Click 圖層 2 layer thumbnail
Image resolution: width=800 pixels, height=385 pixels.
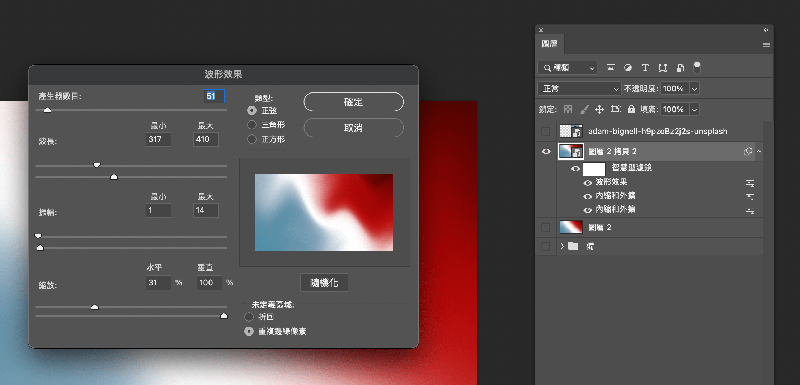tap(571, 227)
